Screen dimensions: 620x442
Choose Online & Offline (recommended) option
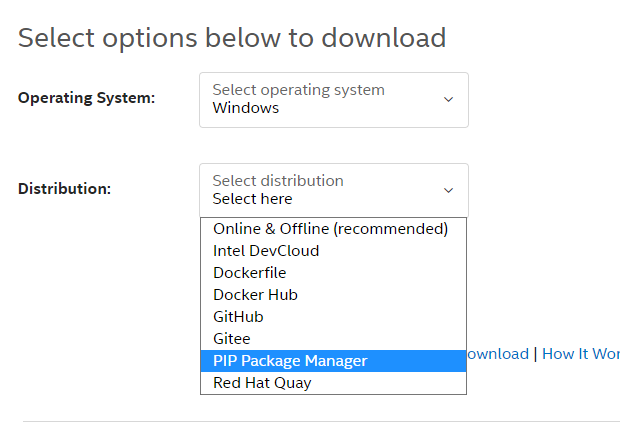(x=330, y=229)
